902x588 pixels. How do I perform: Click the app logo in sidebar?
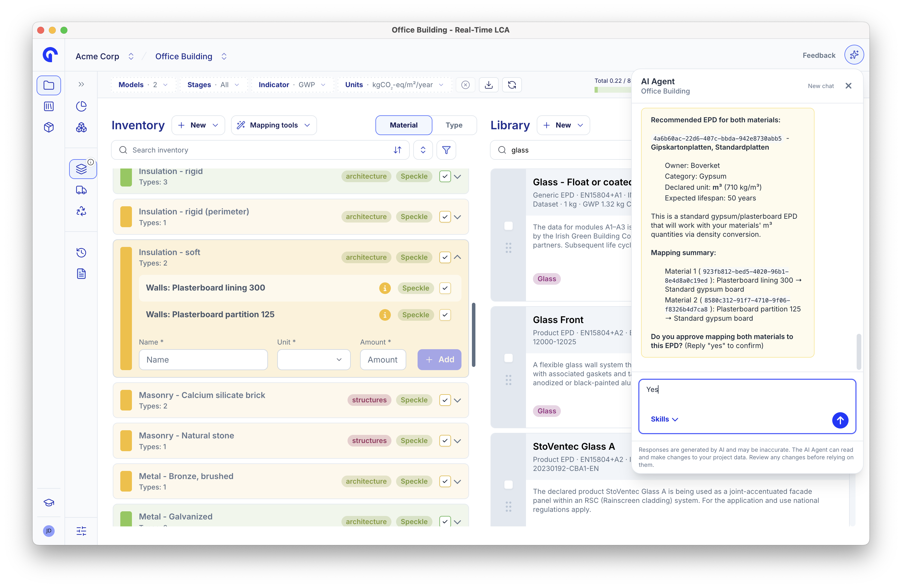pyautogui.click(x=50, y=55)
